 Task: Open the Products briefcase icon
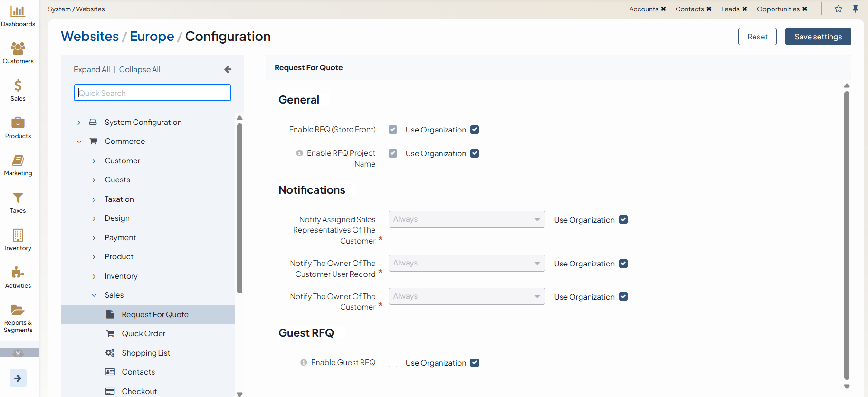tap(18, 123)
